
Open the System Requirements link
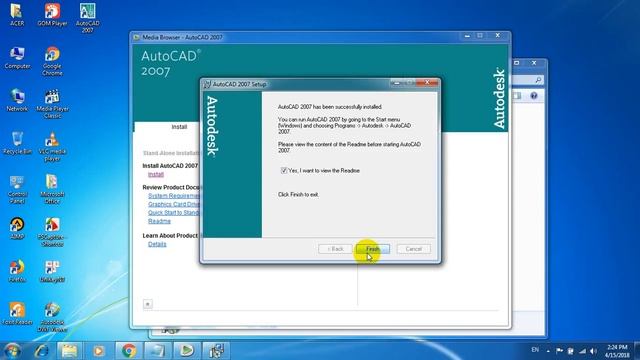click(x=174, y=196)
